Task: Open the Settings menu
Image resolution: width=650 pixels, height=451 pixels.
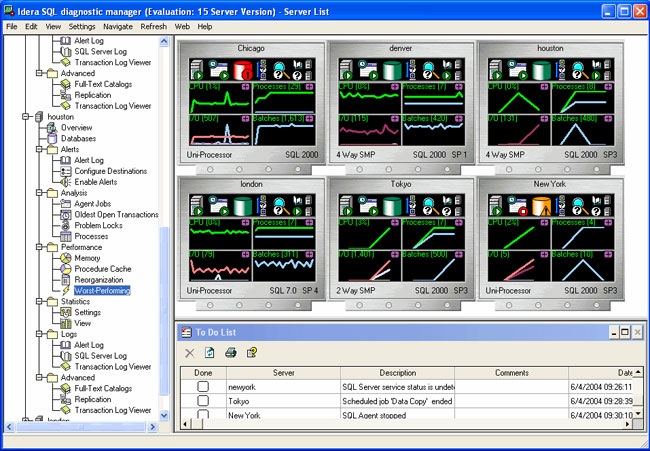Action: (82, 27)
